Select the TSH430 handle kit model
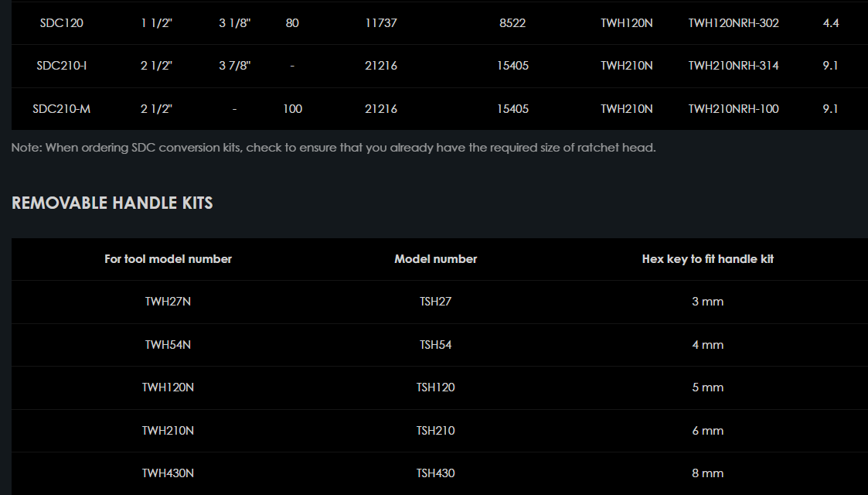 pos(435,473)
